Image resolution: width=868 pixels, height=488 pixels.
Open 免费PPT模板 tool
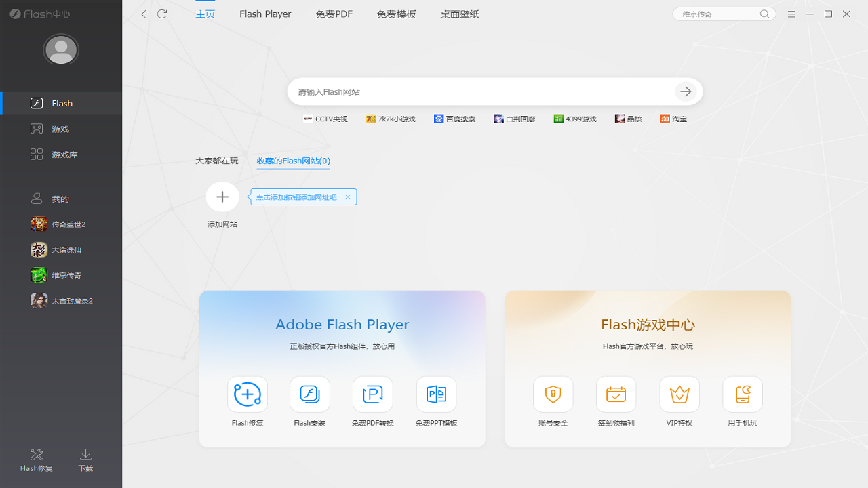pos(436,394)
